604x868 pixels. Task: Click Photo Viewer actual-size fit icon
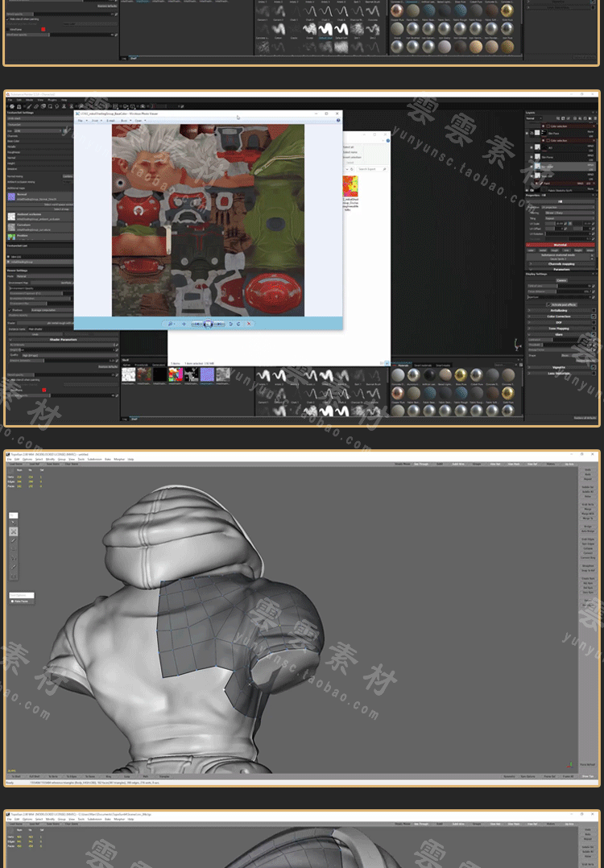(x=184, y=324)
